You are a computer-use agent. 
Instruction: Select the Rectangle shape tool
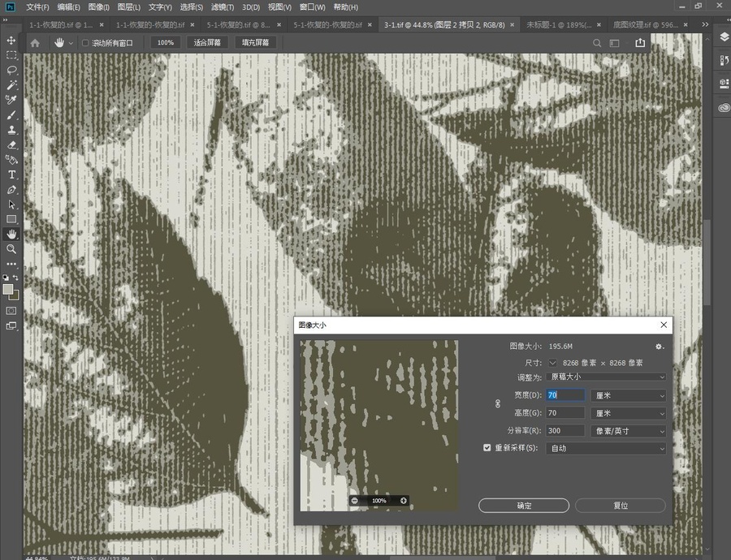click(x=11, y=219)
